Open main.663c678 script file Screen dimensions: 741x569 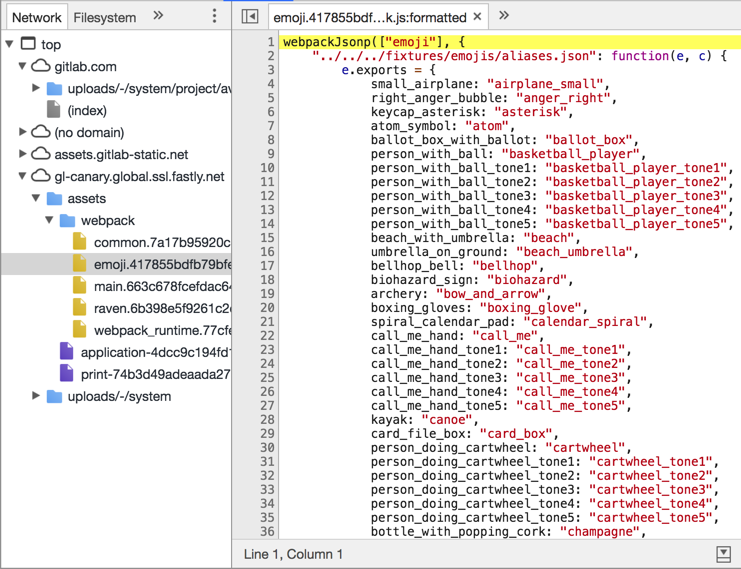coord(160,286)
